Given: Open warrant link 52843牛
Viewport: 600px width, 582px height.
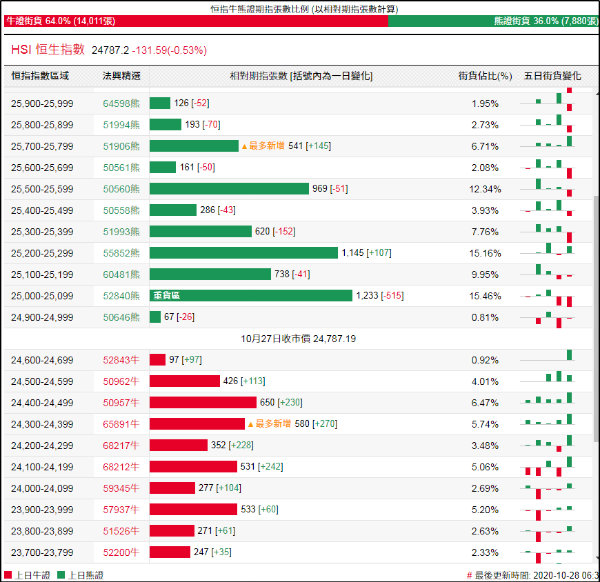Looking at the screenshot, I should click(x=121, y=360).
